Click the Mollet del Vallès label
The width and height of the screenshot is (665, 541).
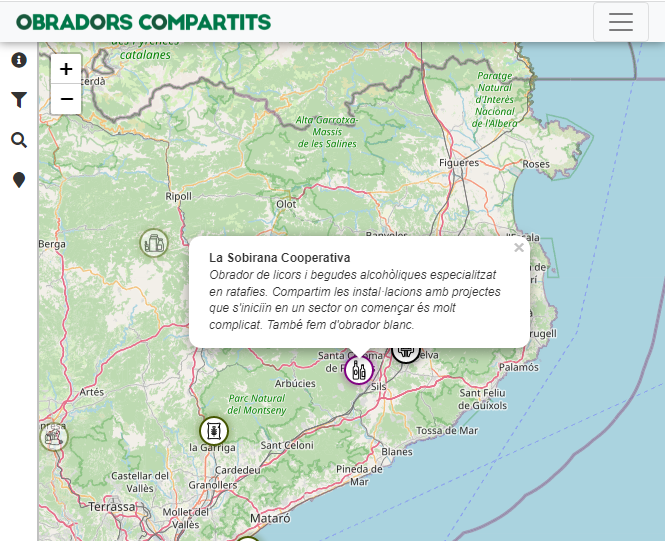(x=186, y=518)
